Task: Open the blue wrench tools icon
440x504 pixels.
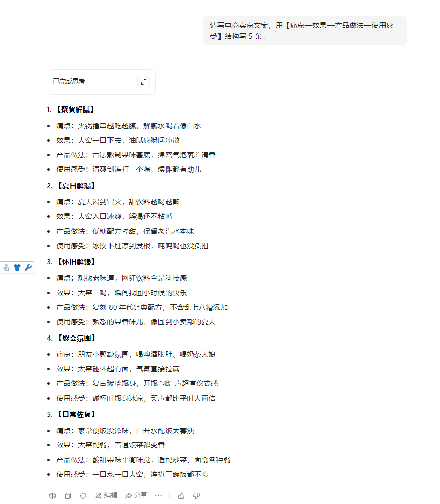Action: tap(28, 268)
